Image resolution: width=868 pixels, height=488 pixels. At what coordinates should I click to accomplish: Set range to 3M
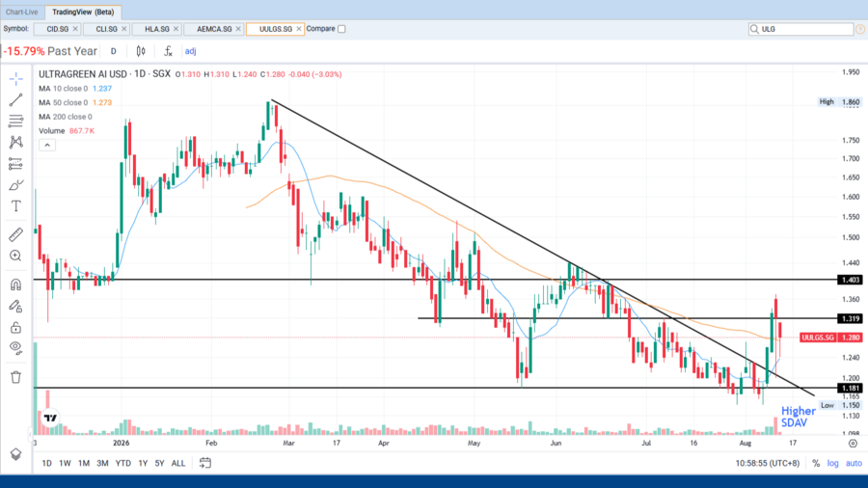(x=102, y=463)
